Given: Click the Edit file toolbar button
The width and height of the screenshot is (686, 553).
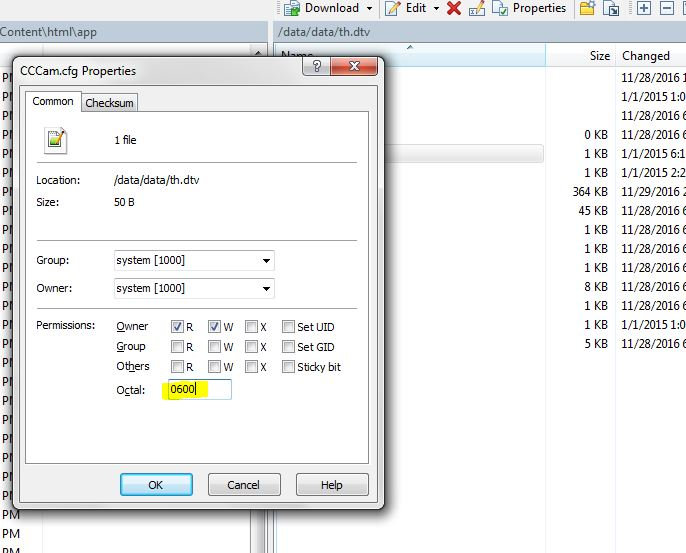Looking at the screenshot, I should click(x=407, y=8).
